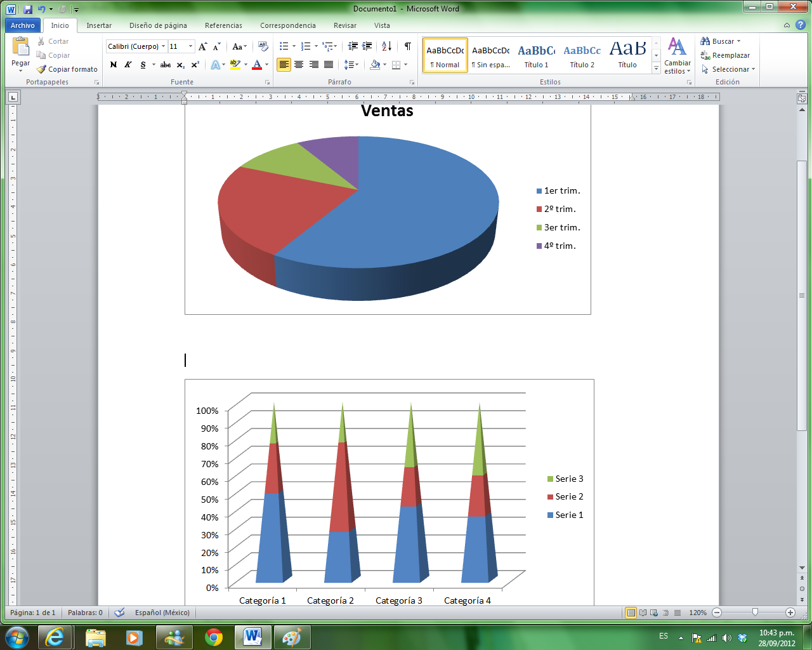Viewport: 812px width, 650px height.
Task: Switch to the Insertar tab
Action: (x=99, y=25)
